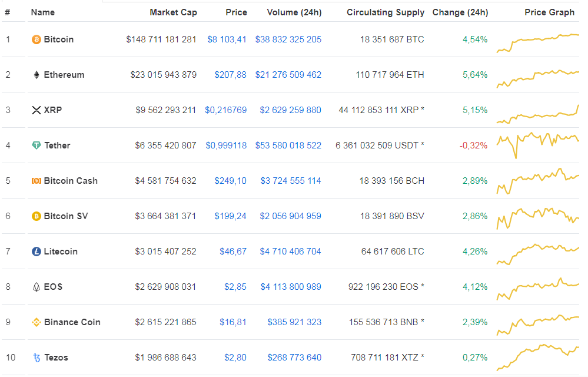588x377 pixels.
Task: Click the Bitcoin Cash logo icon
Action: tap(36, 181)
